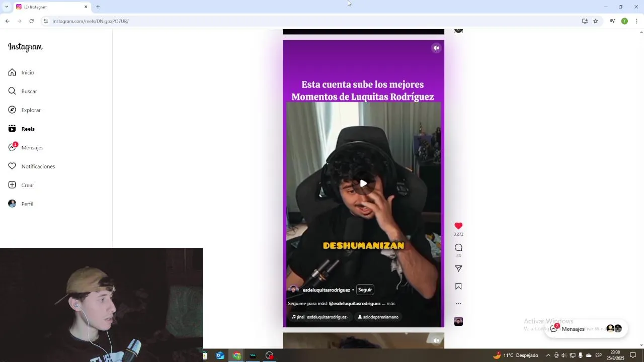Close the Instagram tab
Screen dimensions: 644x362
[86, 7]
